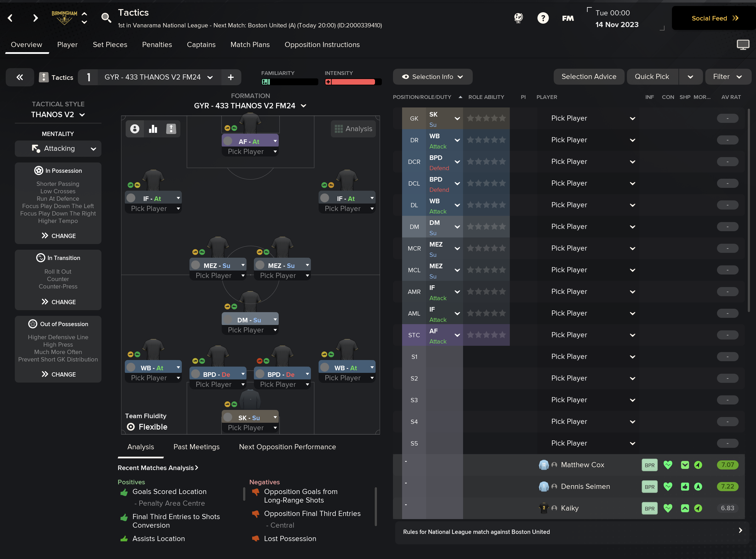Open the world globe icon

coord(518,18)
